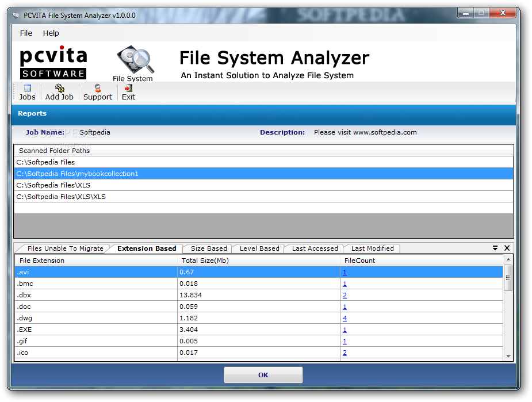Click the extension table scrollbar thumb
Image resolution: width=532 pixels, height=402 pixels.
click(x=508, y=278)
